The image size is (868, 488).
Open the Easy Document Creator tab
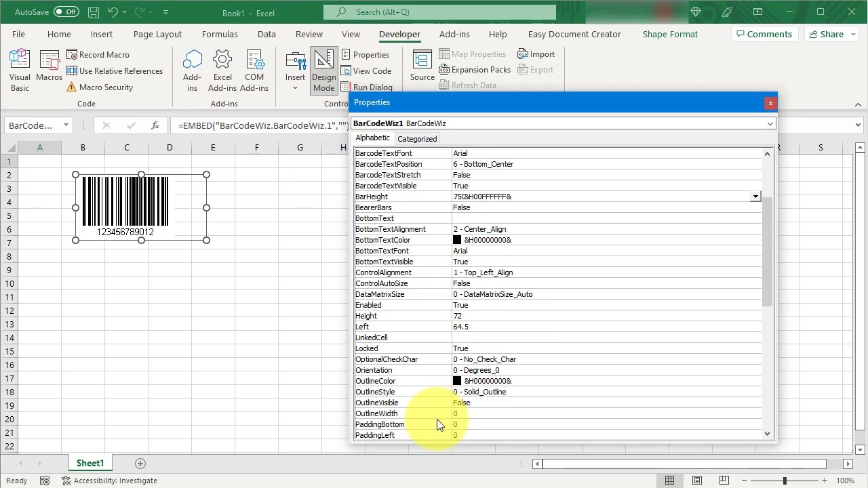[x=574, y=34]
